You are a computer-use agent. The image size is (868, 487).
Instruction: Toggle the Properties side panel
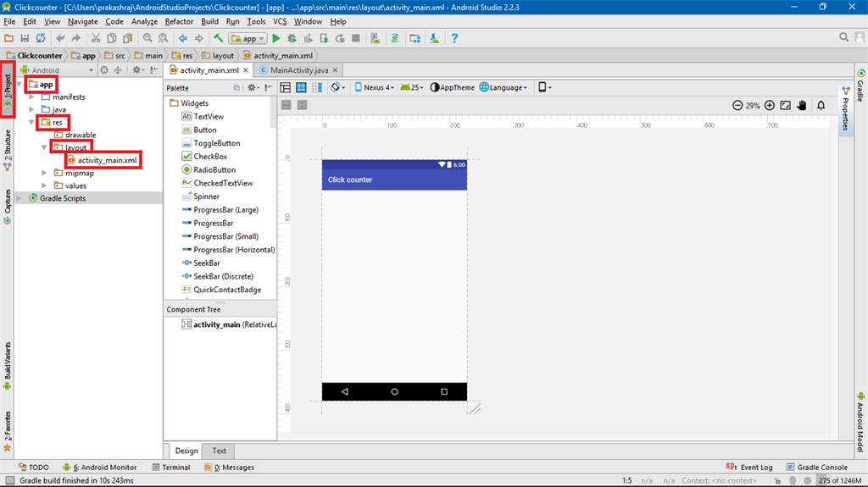click(x=845, y=108)
